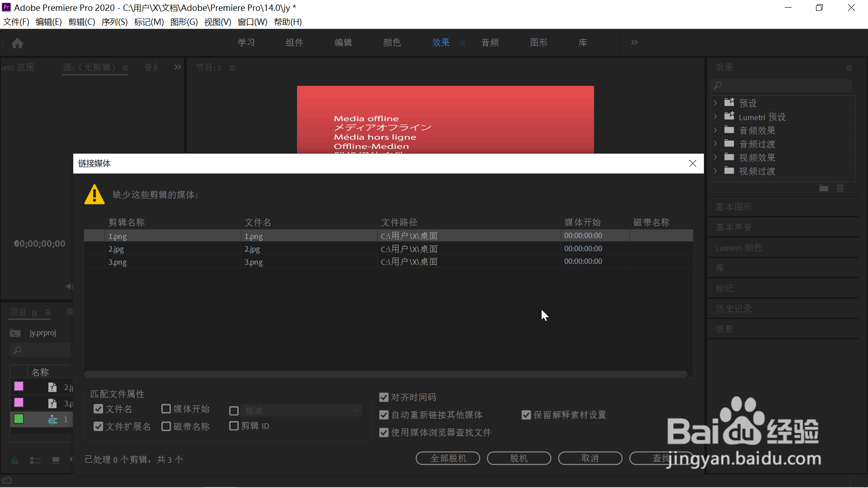
Task: Open Effects panel hamburger menu
Action: click(849, 68)
